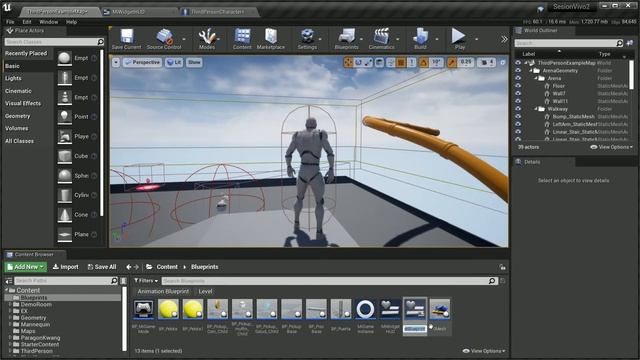This screenshot has height=360, width=640.
Task: Select the Cone actor in Place Actors
Action: [77, 215]
